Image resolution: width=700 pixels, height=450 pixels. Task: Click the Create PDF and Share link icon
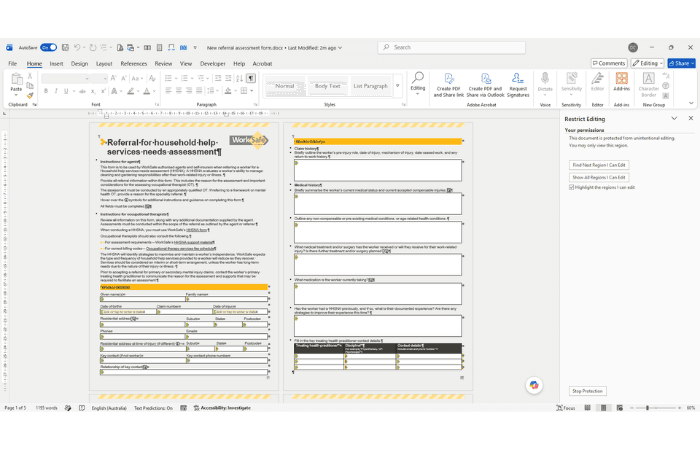[449, 85]
